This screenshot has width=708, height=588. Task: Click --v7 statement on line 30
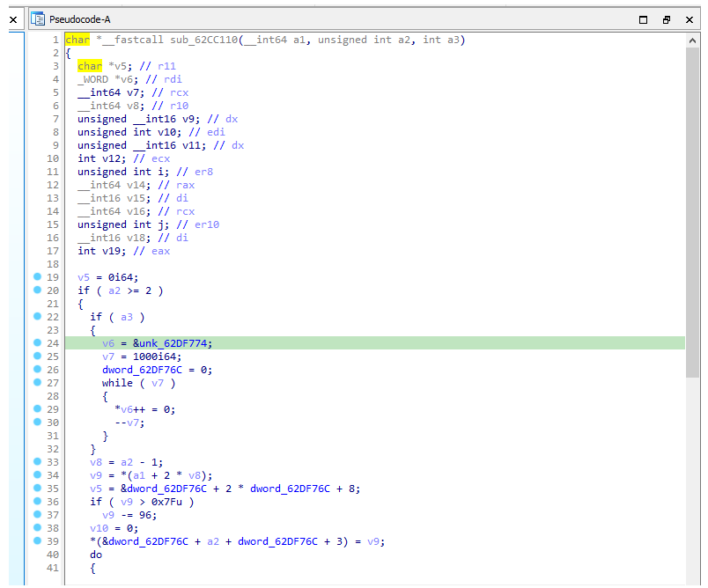click(129, 423)
